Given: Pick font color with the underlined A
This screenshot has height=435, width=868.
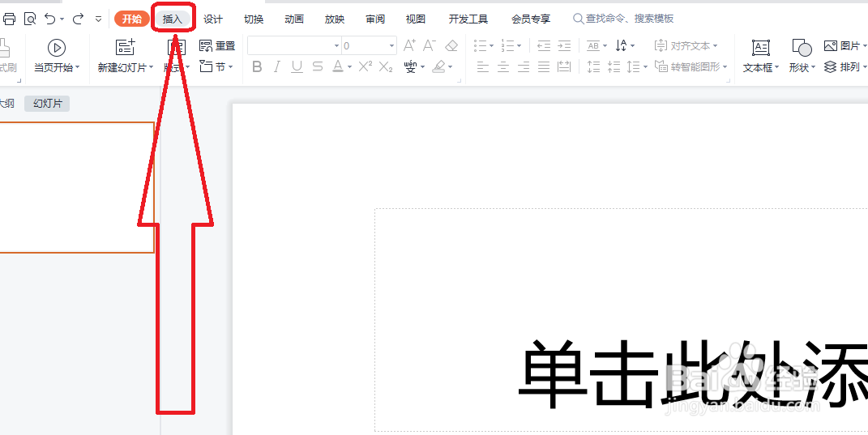Looking at the screenshot, I should (x=338, y=67).
